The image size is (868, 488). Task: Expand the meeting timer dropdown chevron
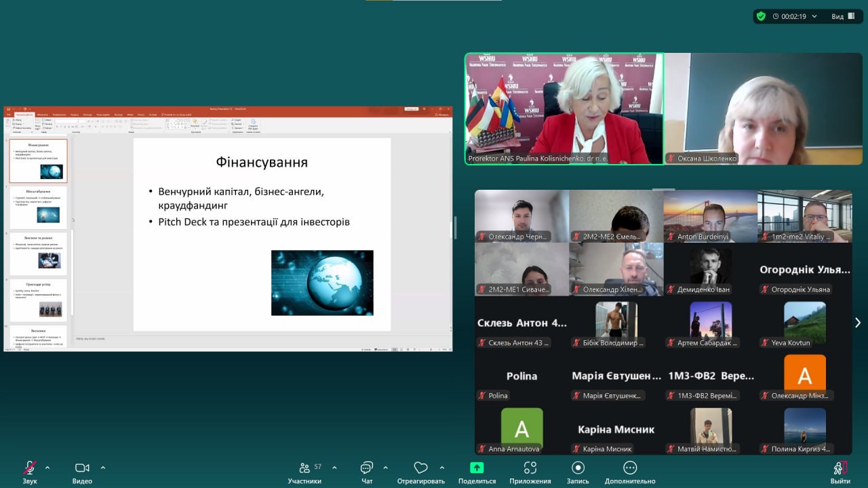pos(814,16)
